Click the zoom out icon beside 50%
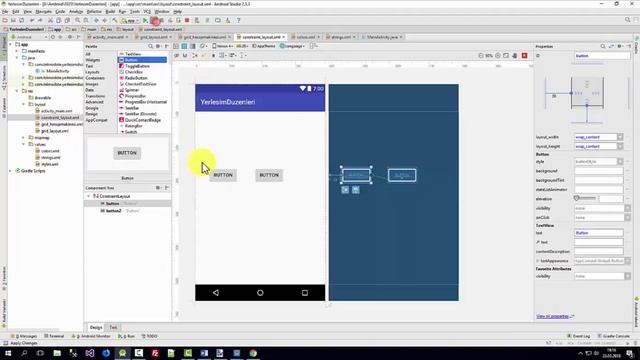Screen dimensions: 640x360 click(480, 56)
